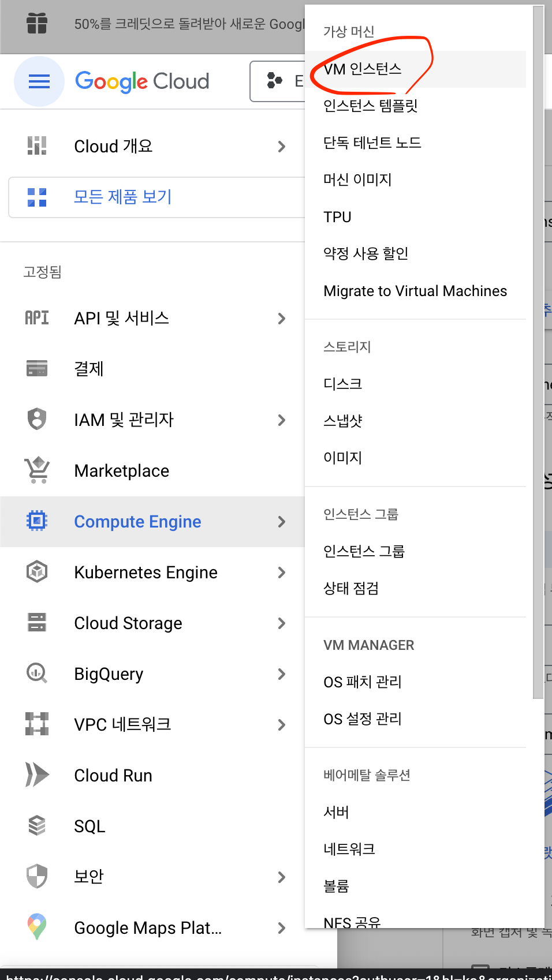Click the Cloud Run arrows icon
This screenshot has width=552, height=980.
pyautogui.click(x=37, y=775)
